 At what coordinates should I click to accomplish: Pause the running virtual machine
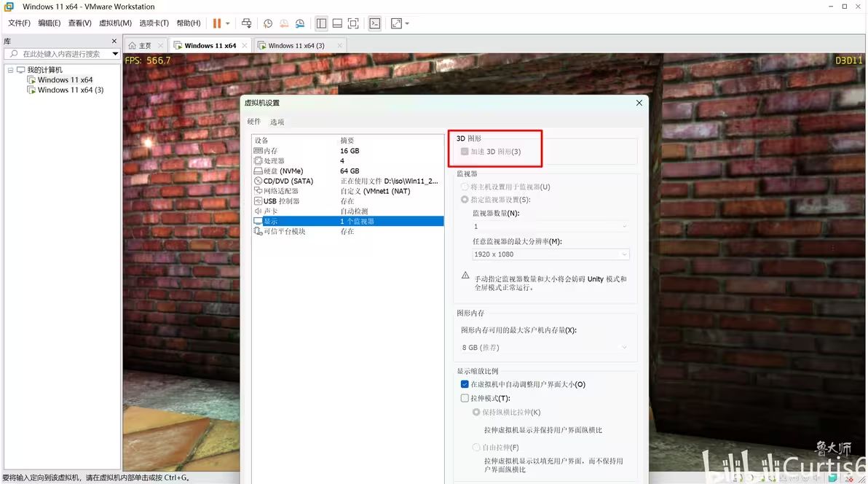pos(216,23)
